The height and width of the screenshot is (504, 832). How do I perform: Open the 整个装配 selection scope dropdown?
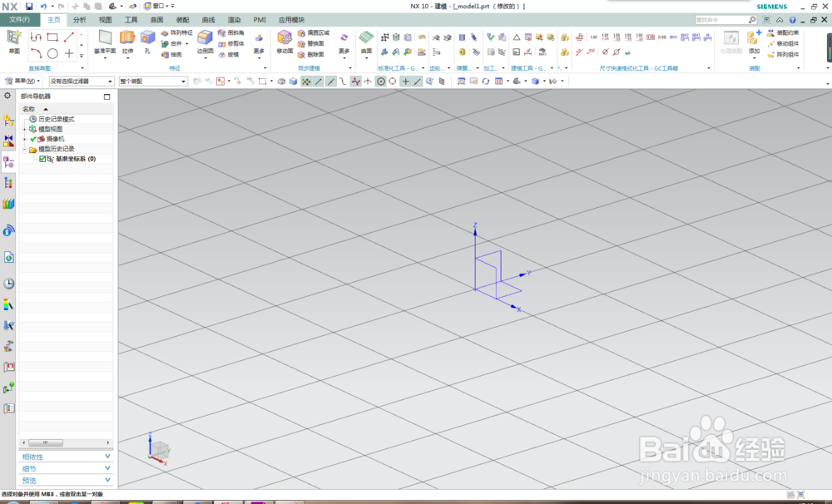pyautogui.click(x=153, y=82)
